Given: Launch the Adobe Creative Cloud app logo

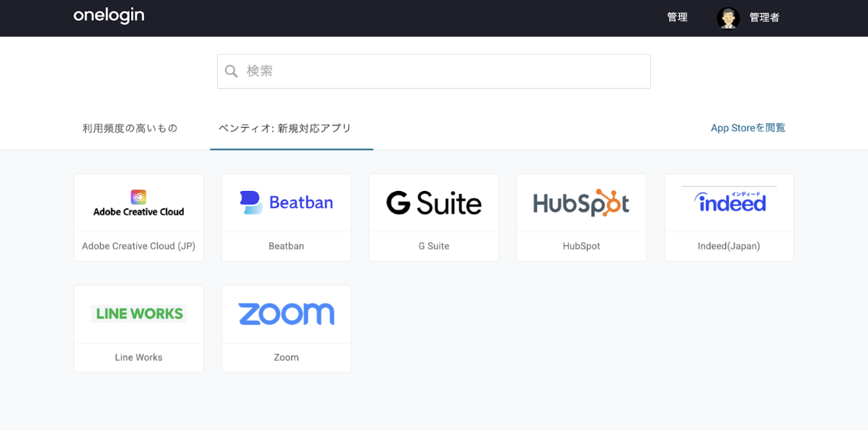Looking at the screenshot, I should [x=138, y=203].
